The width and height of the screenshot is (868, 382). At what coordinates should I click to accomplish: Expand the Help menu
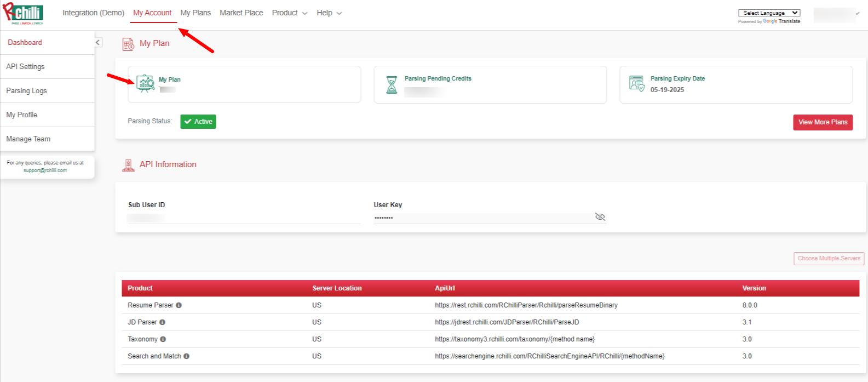329,13
